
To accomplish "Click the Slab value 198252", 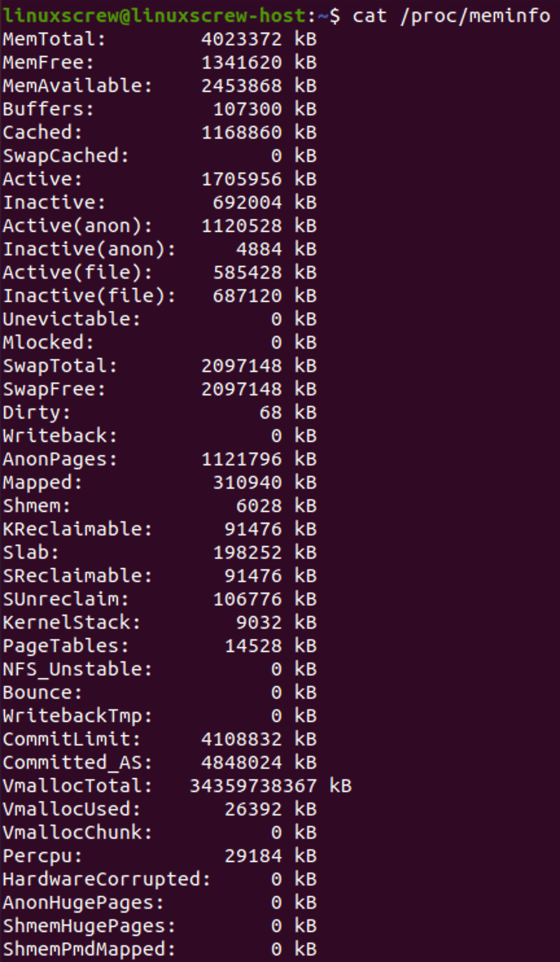I will tap(248, 552).
